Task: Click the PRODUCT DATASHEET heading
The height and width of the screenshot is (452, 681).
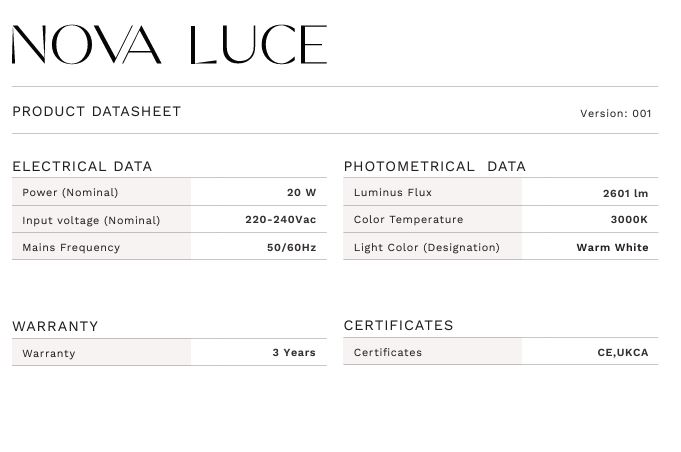Action: [x=97, y=111]
